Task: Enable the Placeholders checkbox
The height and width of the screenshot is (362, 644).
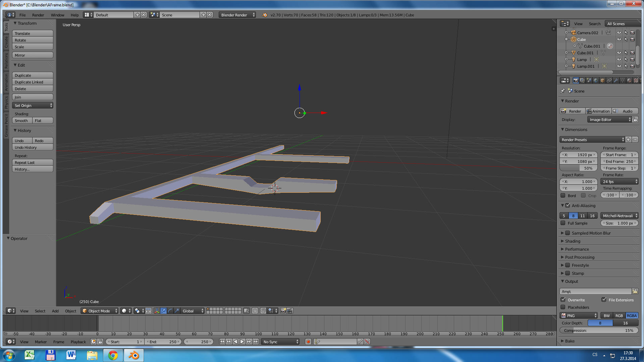Action: pyautogui.click(x=563, y=307)
